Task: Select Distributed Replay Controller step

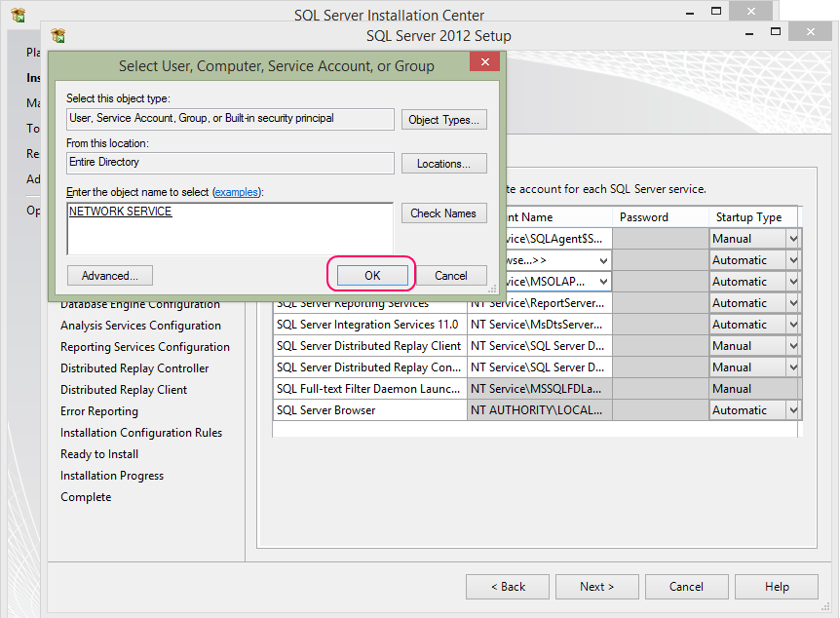Action: click(134, 368)
